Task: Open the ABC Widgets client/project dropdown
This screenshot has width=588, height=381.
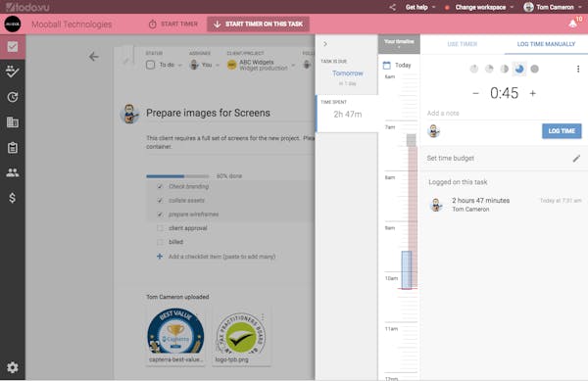Action: (x=261, y=65)
